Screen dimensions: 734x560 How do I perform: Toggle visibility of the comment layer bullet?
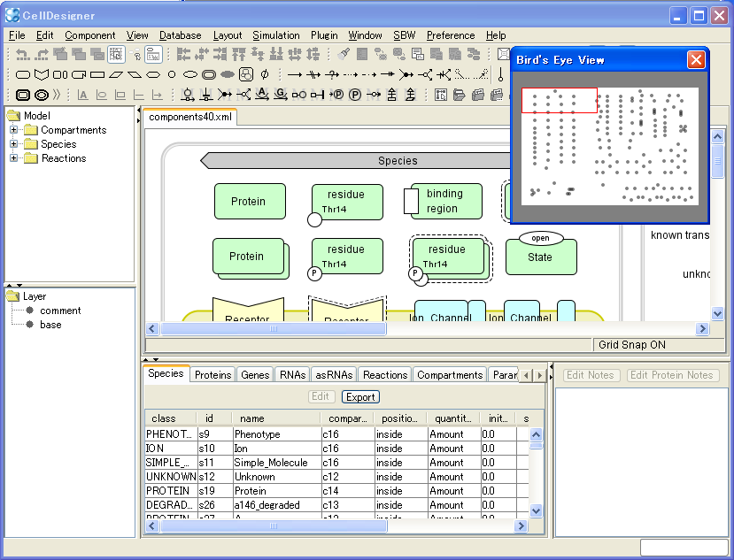coord(29,311)
